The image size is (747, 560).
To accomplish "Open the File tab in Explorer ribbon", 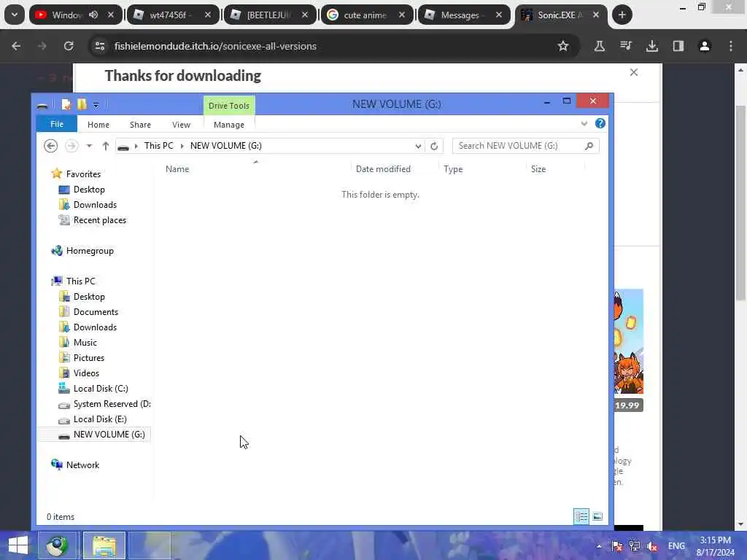I will [x=57, y=124].
